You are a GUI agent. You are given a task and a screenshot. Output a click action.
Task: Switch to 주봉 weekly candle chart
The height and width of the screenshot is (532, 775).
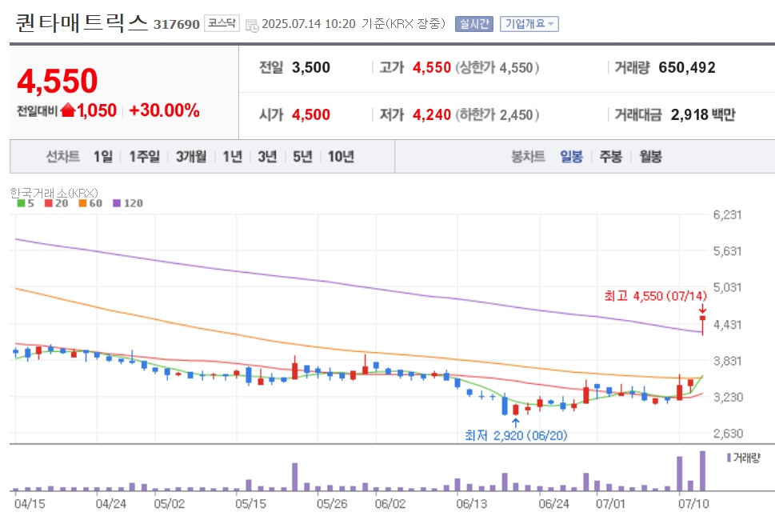click(611, 157)
